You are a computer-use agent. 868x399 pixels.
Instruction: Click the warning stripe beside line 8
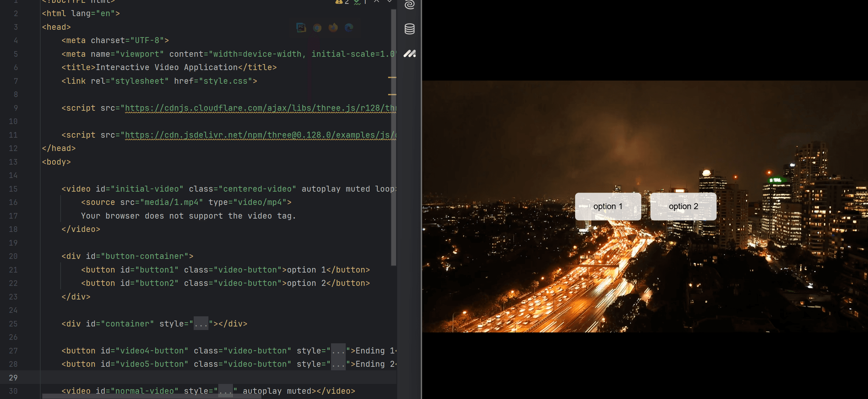[392, 95]
